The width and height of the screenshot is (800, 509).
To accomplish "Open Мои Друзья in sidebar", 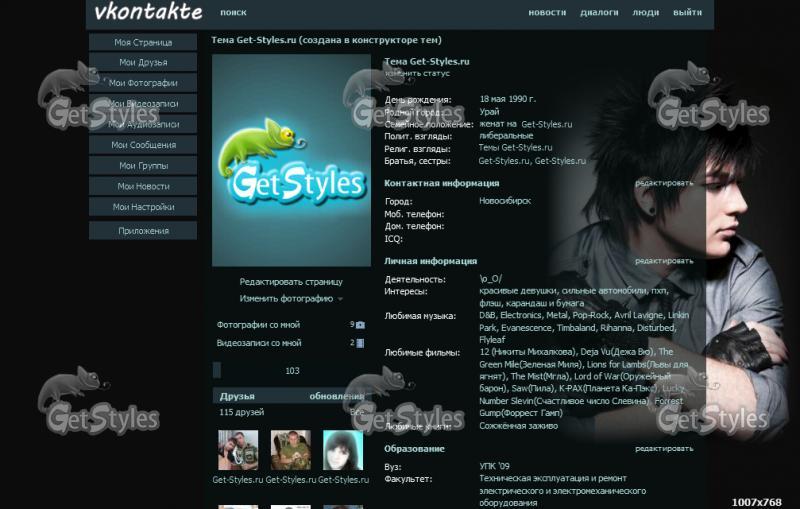I will [143, 62].
